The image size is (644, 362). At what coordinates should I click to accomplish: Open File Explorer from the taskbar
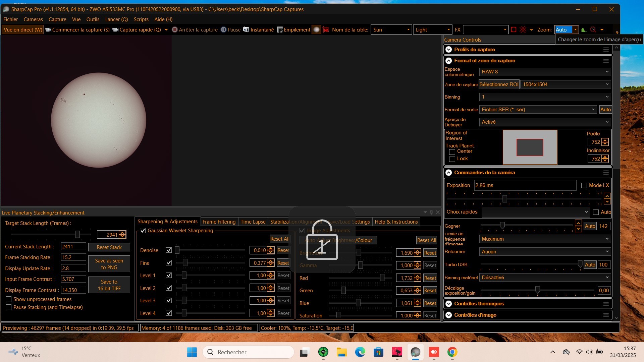341,352
